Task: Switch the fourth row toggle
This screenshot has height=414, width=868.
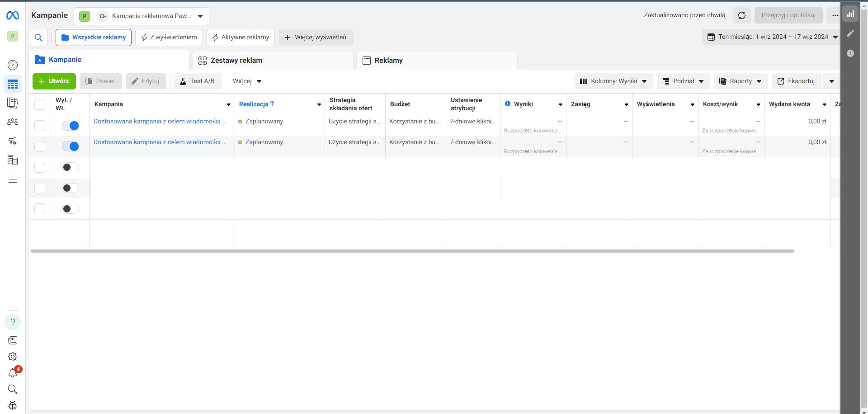Action: click(x=71, y=188)
